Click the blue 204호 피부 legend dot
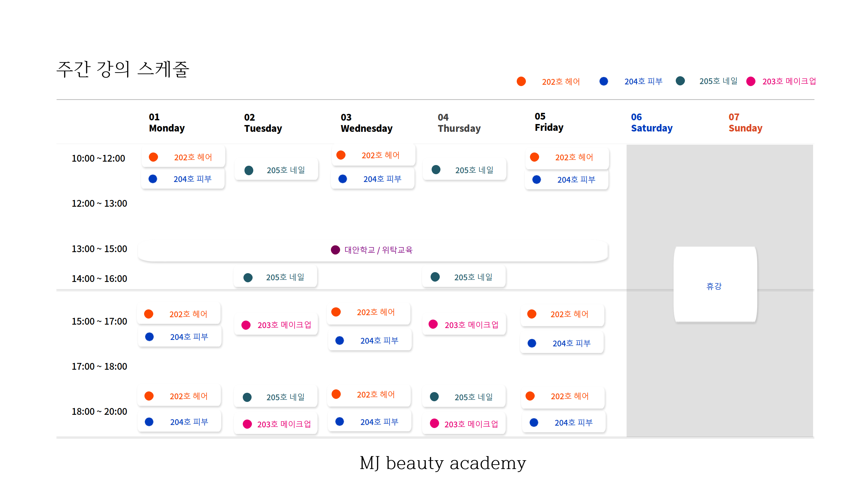 [604, 81]
